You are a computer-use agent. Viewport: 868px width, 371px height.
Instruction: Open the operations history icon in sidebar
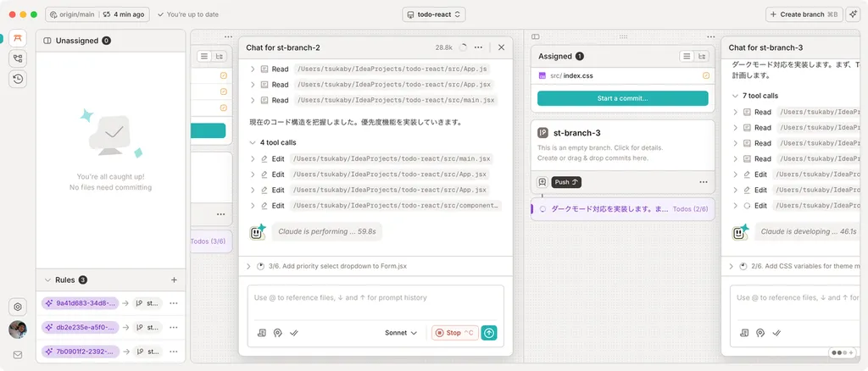18,79
